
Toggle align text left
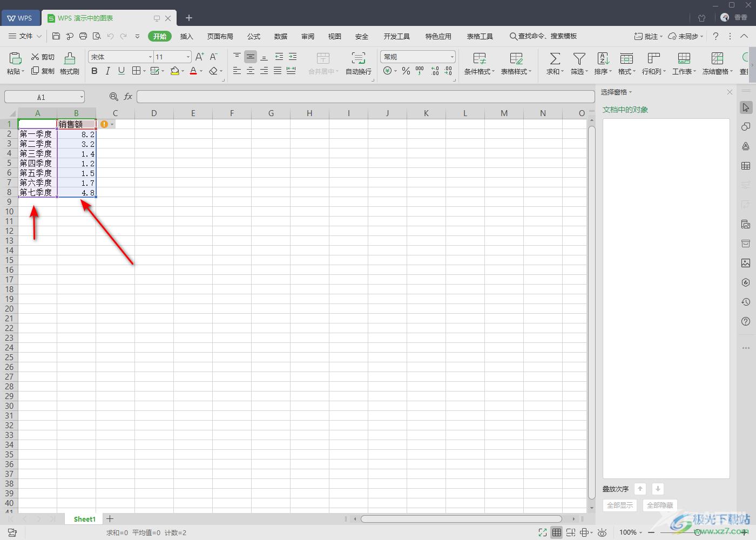pyautogui.click(x=237, y=71)
